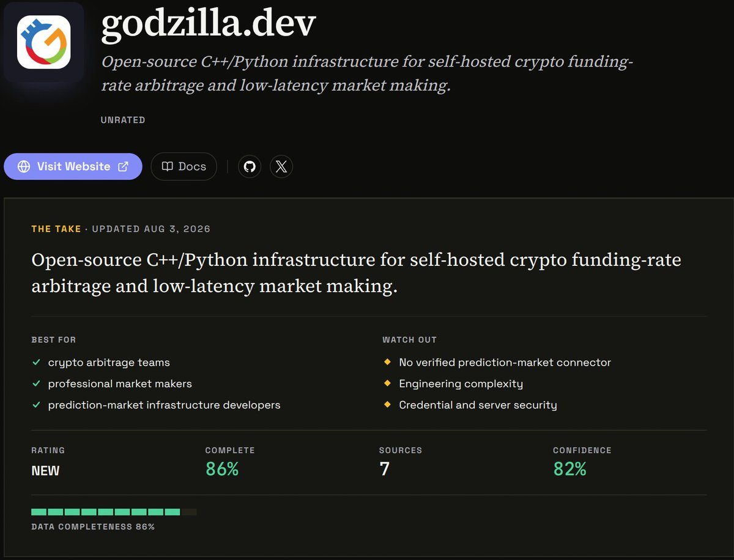
Task: Click the Sources count of 7
Action: click(x=385, y=469)
